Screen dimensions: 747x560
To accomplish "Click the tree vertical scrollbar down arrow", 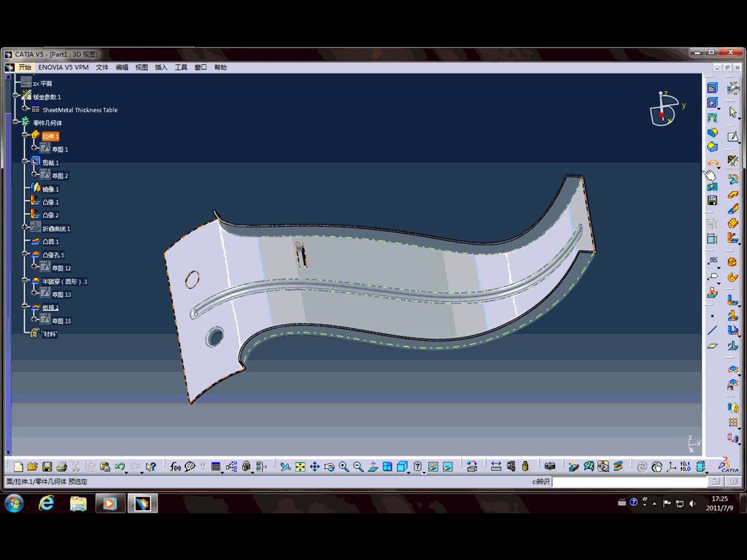I will pyautogui.click(x=7, y=452).
